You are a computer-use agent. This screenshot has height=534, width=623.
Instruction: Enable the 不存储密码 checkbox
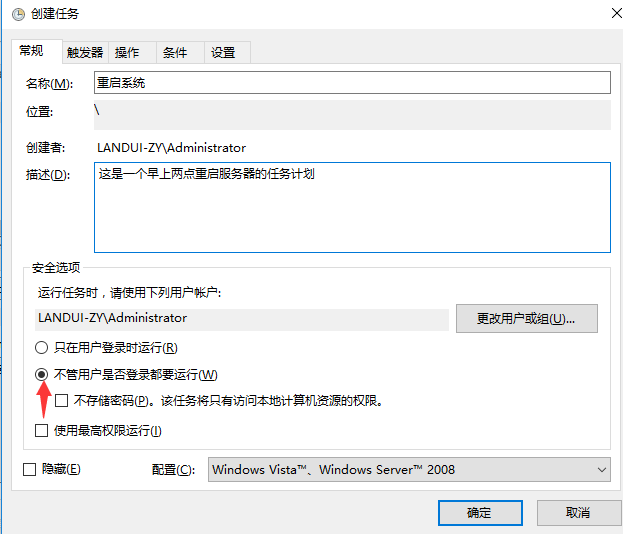[x=62, y=401]
